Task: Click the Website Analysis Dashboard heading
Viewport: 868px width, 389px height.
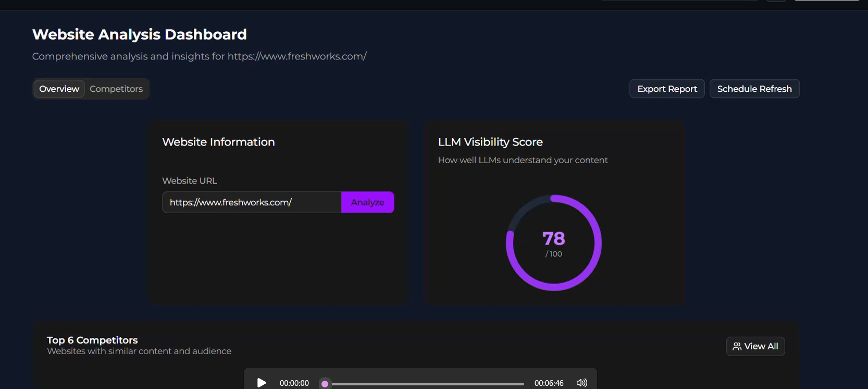Action: (140, 34)
